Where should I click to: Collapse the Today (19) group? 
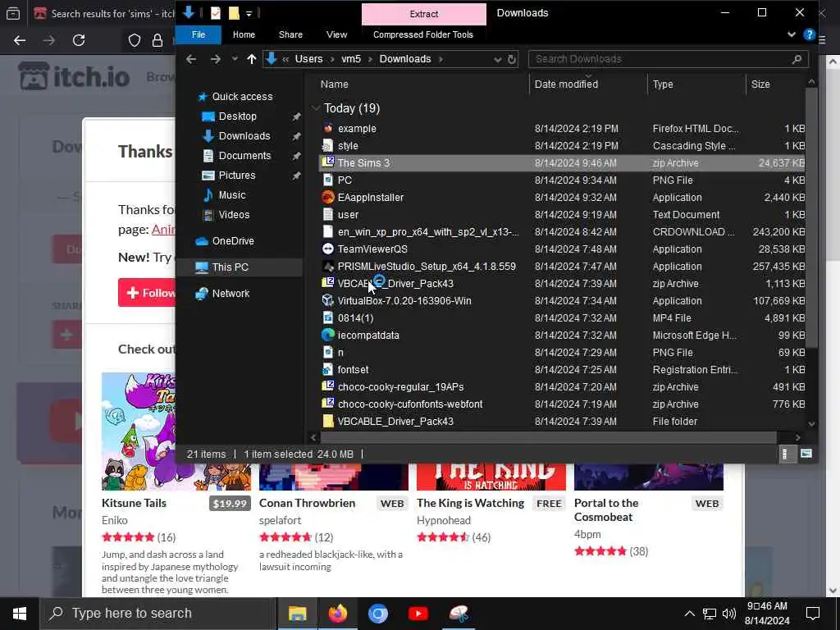[x=316, y=108]
